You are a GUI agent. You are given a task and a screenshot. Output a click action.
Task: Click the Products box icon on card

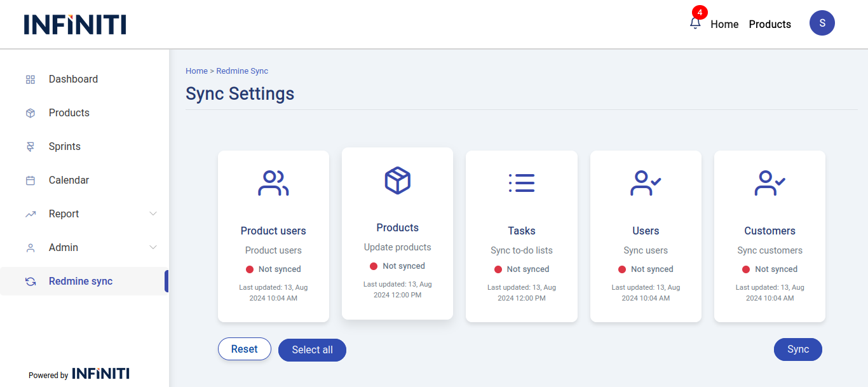pyautogui.click(x=397, y=180)
